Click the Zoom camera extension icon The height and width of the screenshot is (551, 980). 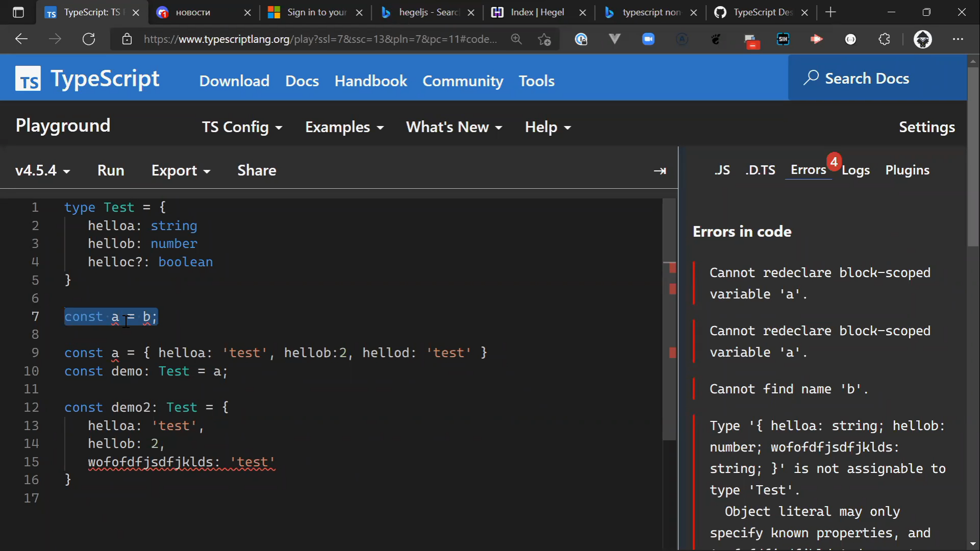point(648,39)
